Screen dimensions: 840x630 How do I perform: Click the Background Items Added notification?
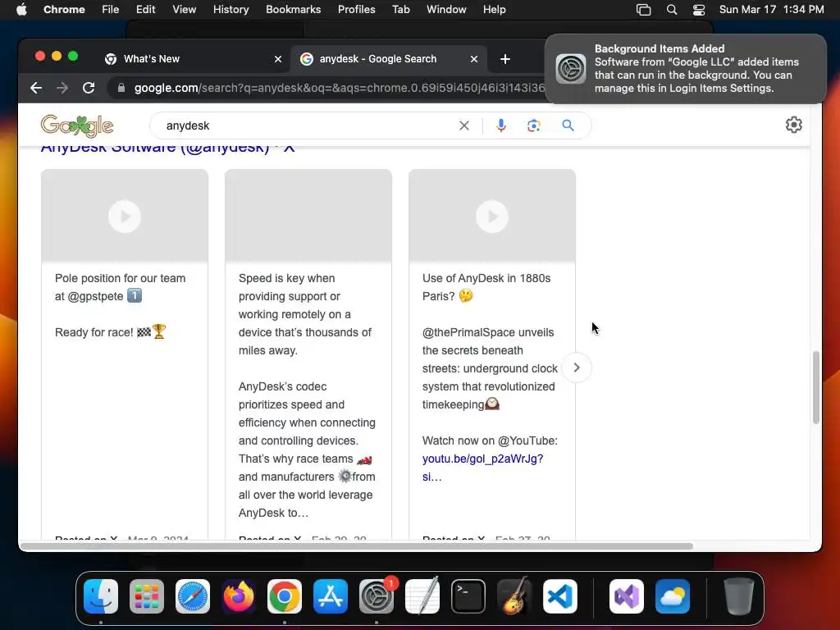click(686, 69)
